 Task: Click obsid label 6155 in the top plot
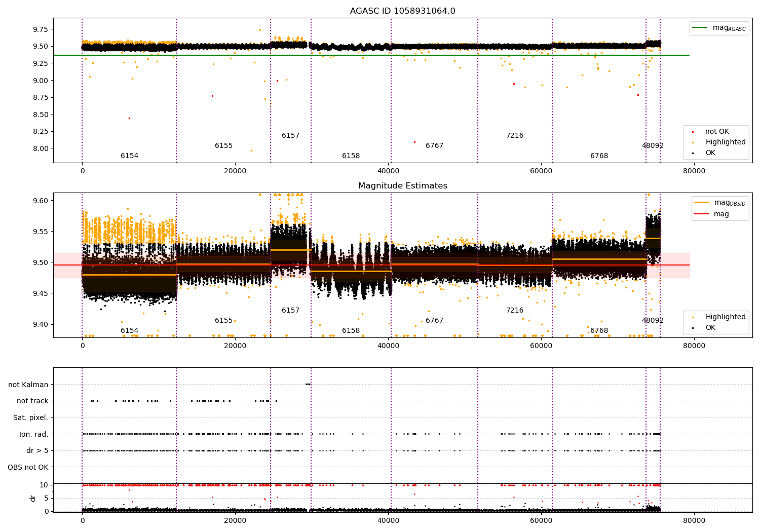223,146
